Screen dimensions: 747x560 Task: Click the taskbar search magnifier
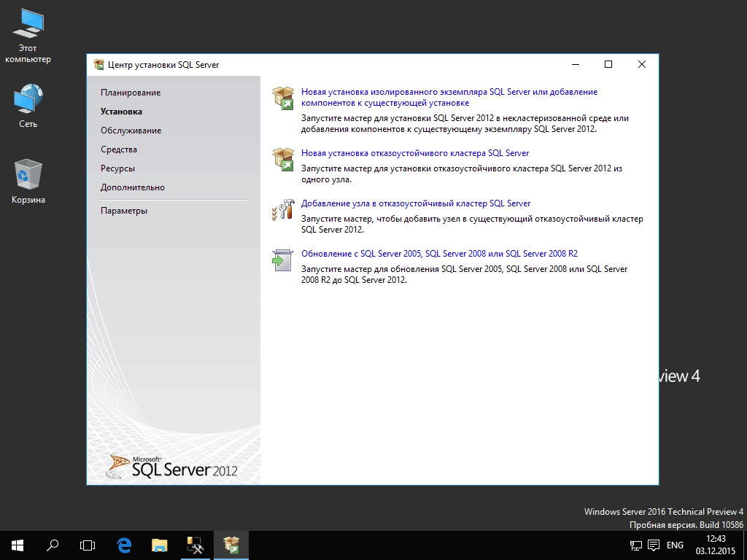[53, 545]
